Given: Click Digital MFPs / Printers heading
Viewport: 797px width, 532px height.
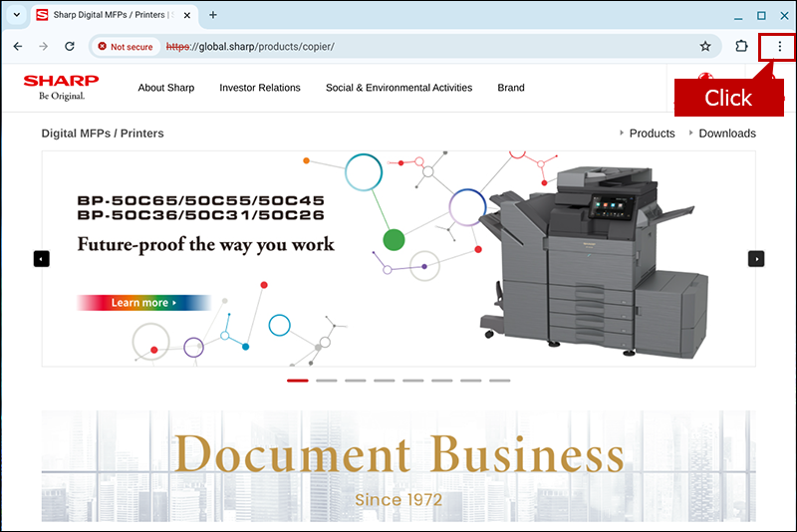Looking at the screenshot, I should pyautogui.click(x=103, y=133).
